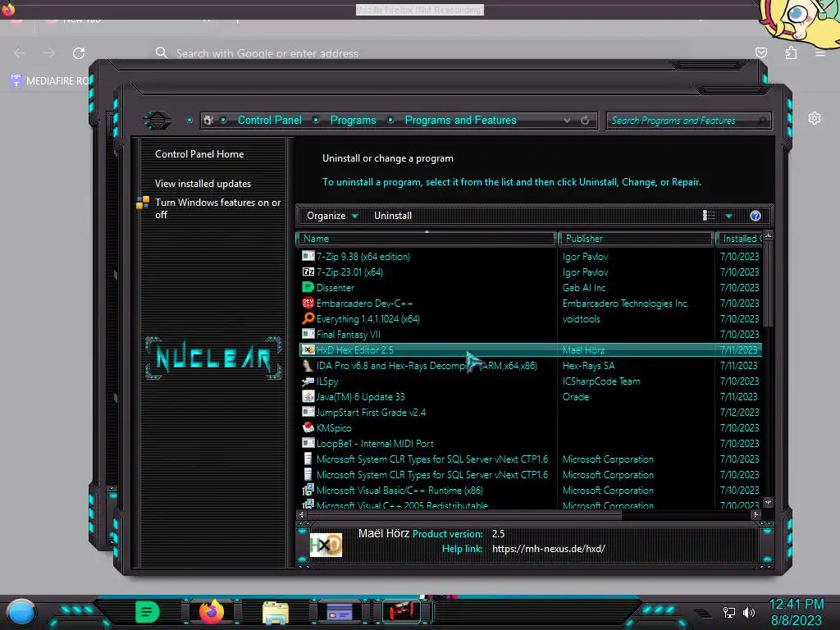Click the HxD Hex Editor row icon
The height and width of the screenshot is (630, 840).
click(x=308, y=349)
